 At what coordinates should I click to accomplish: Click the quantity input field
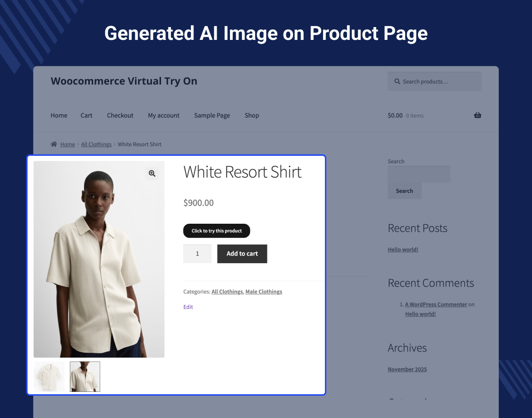pyautogui.click(x=197, y=254)
